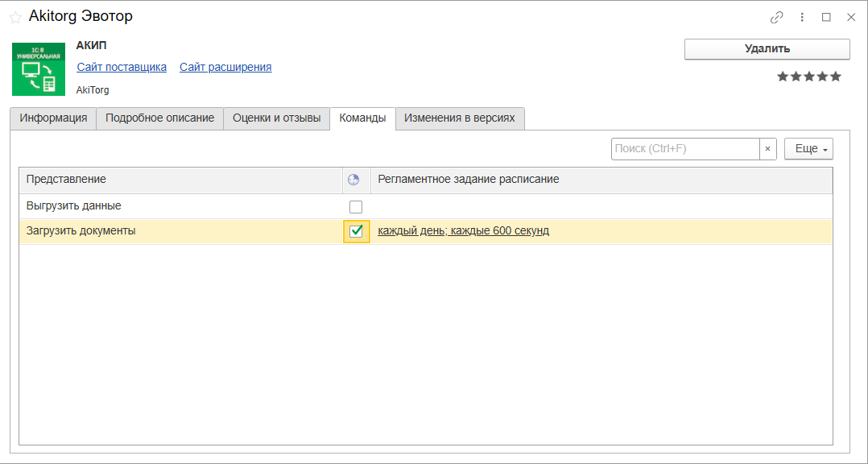Open the Сайт поставщика link
The width and height of the screenshot is (868, 464).
(x=122, y=67)
